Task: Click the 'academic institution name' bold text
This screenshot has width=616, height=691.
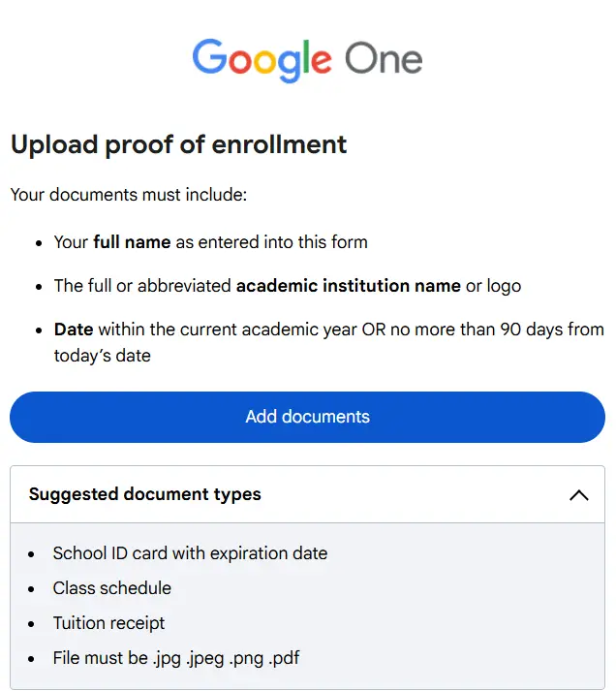Action: tap(349, 286)
